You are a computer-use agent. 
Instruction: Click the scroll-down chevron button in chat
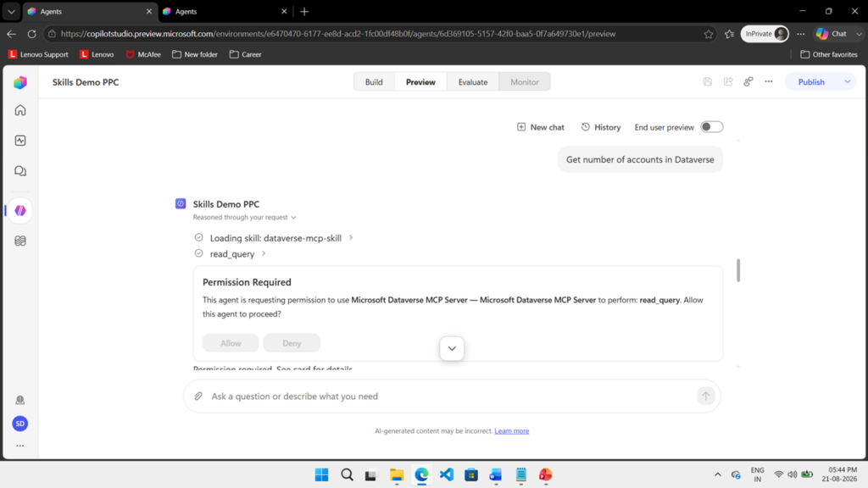pyautogui.click(x=452, y=348)
